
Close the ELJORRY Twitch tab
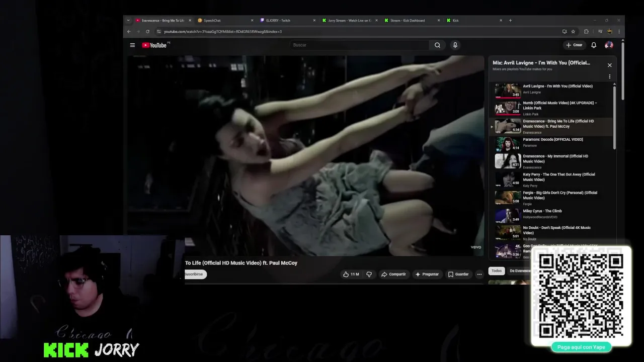coord(314,21)
